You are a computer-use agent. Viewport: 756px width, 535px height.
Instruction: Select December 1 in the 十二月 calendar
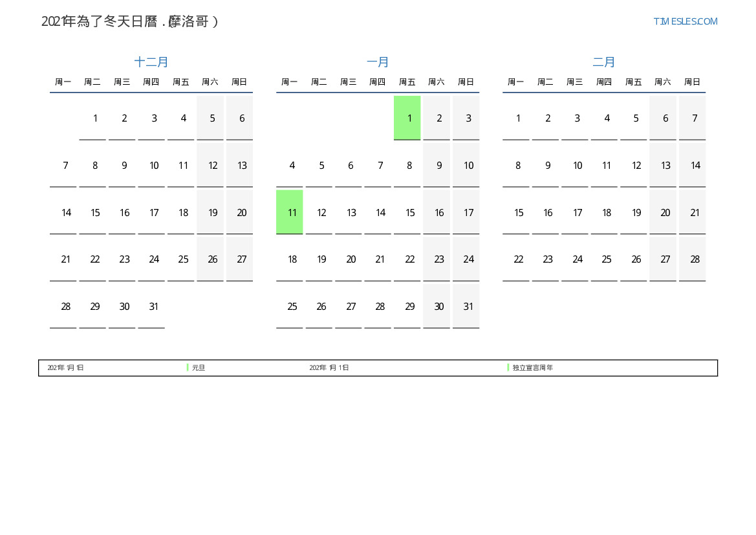(x=95, y=118)
